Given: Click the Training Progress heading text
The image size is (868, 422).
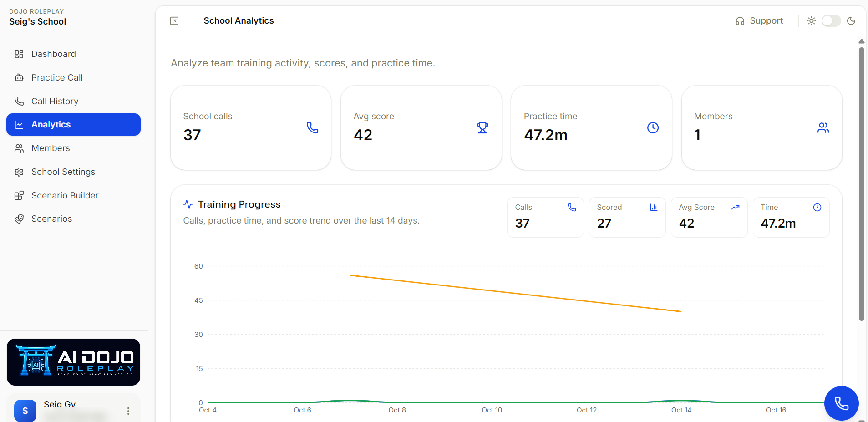Looking at the screenshot, I should point(239,204).
